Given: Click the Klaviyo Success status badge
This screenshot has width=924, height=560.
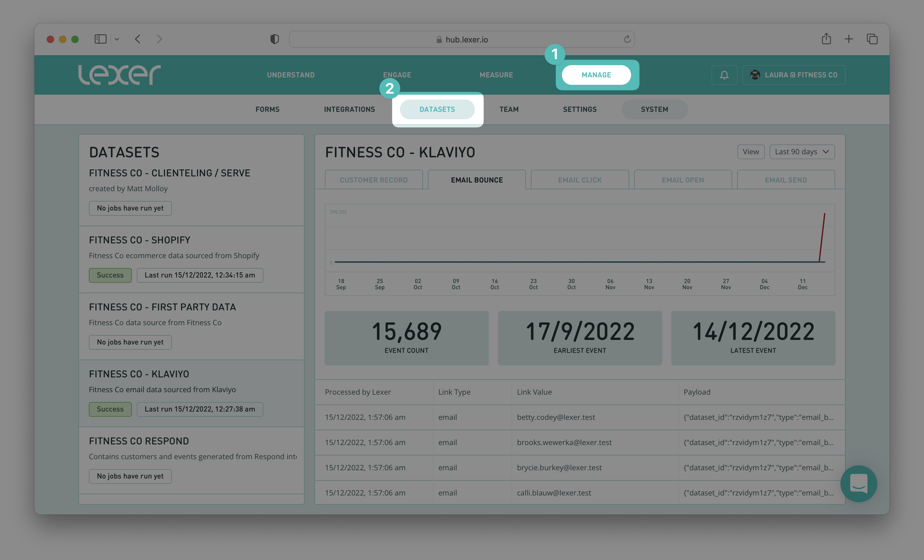Looking at the screenshot, I should [110, 409].
